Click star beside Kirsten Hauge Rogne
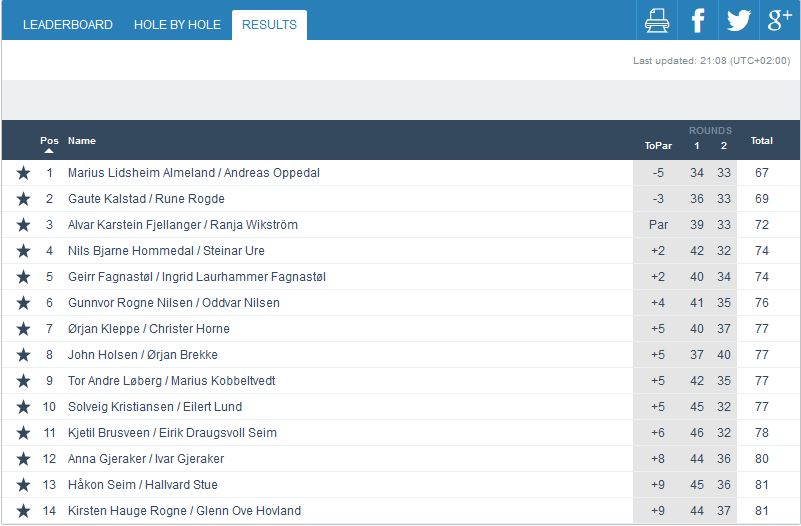The image size is (801, 526). coord(23,511)
